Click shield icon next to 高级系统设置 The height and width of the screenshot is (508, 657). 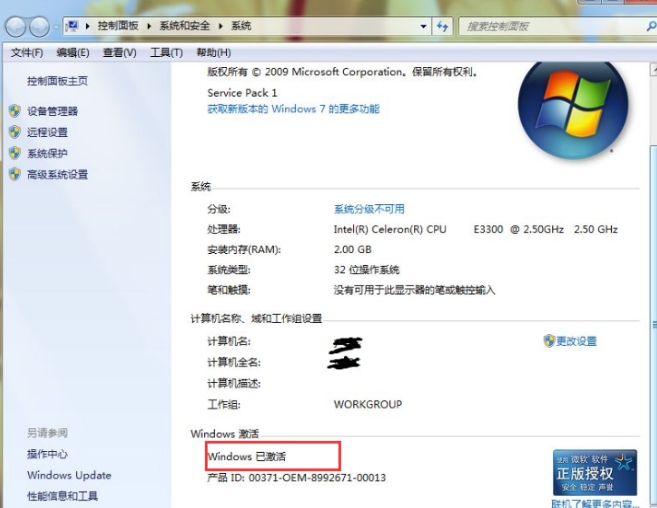pos(15,174)
